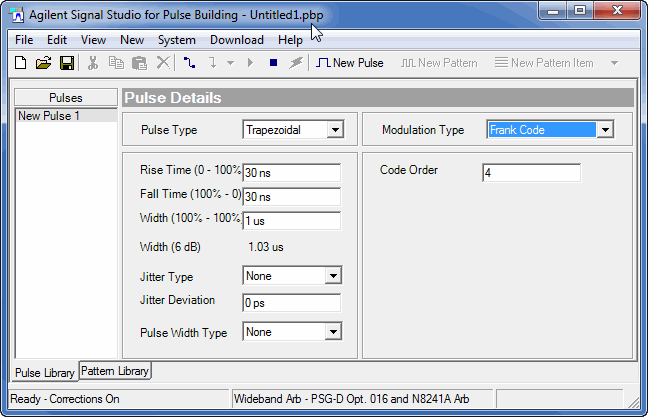Open the Modulation Type dropdown
The height and width of the screenshot is (417, 648).
(x=604, y=130)
